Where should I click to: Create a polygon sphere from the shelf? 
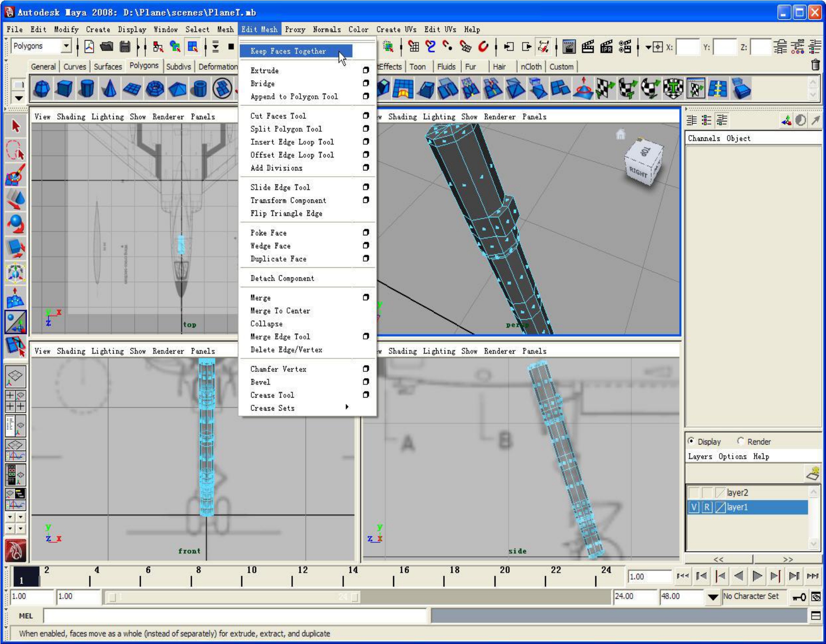point(42,89)
